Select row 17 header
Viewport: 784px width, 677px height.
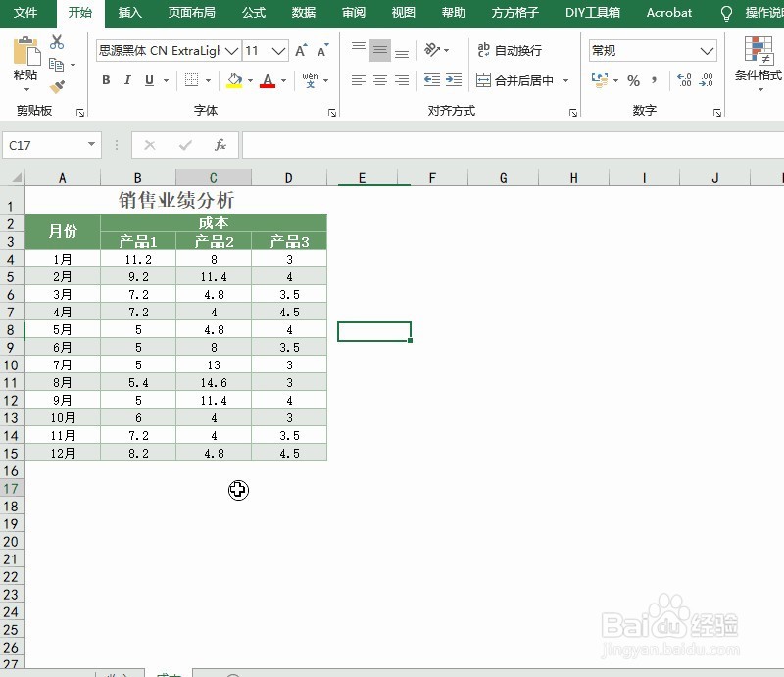coord(11,489)
